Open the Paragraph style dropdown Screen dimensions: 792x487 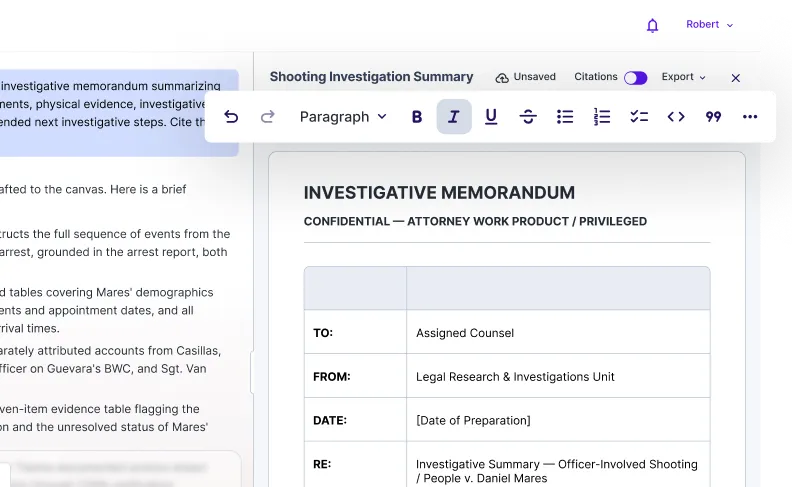click(343, 117)
